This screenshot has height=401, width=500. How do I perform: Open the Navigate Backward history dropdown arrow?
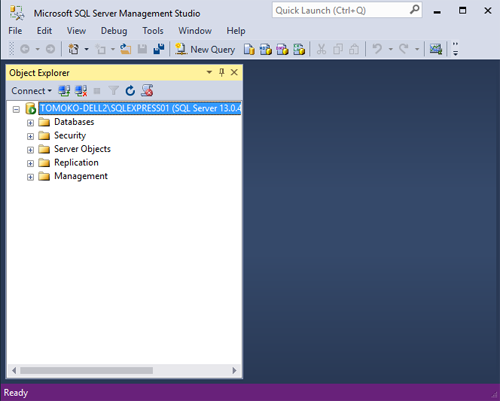(x=38, y=49)
